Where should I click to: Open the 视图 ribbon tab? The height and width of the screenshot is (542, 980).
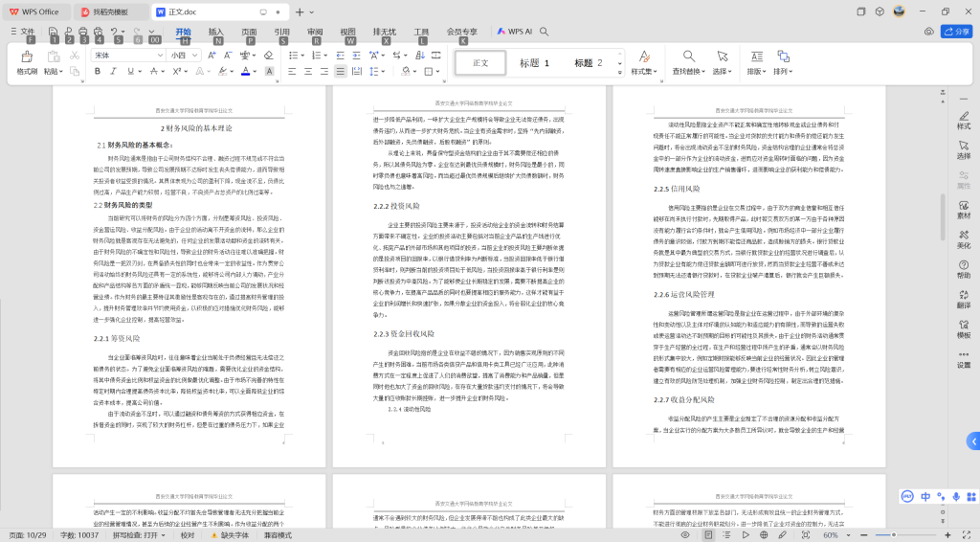347,32
